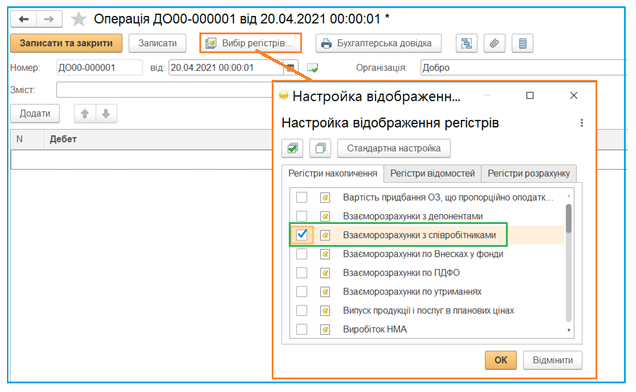Enable Взаєморозрахунки з депонентами checkbox
636x392 pixels.
[301, 216]
